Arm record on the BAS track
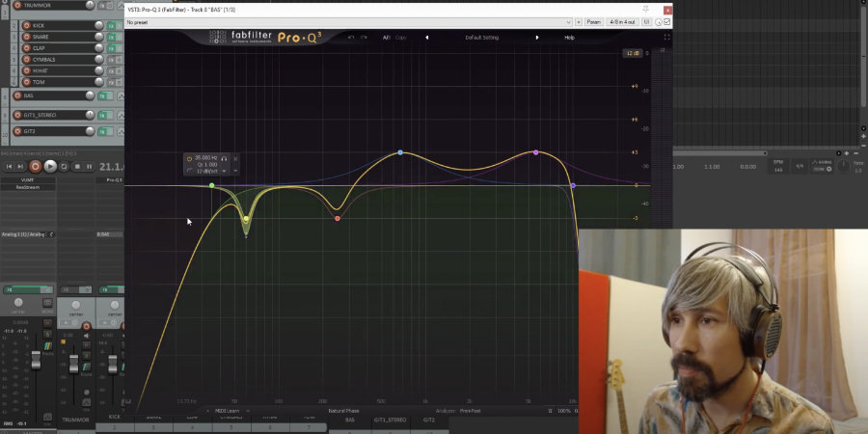The height and width of the screenshot is (434, 868). [17, 95]
